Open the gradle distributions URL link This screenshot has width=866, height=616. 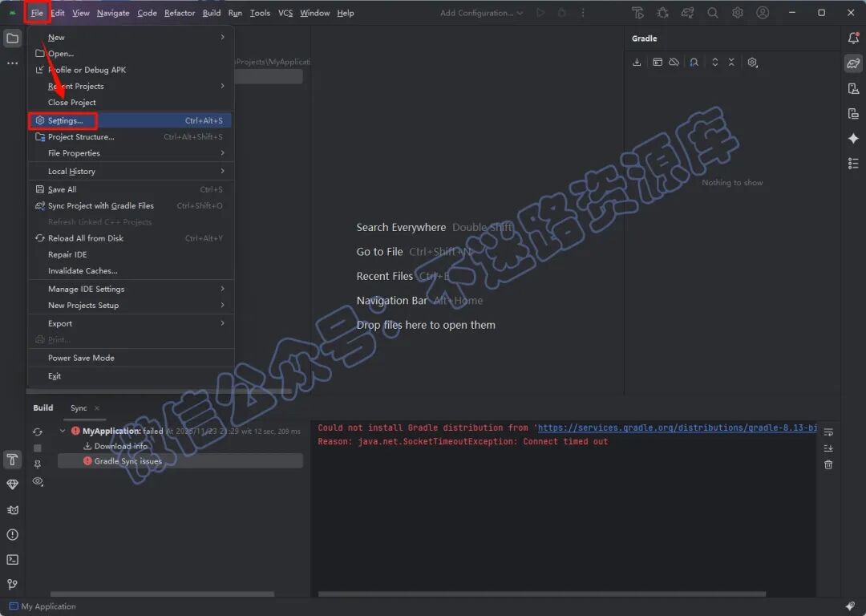click(677, 428)
